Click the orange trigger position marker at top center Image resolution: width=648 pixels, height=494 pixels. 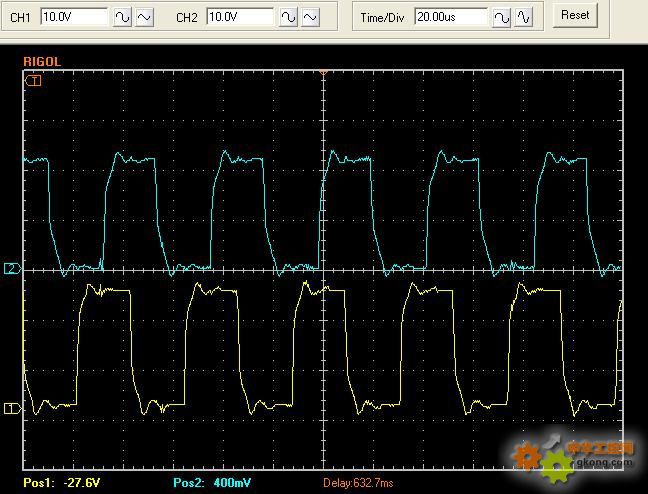point(323,72)
